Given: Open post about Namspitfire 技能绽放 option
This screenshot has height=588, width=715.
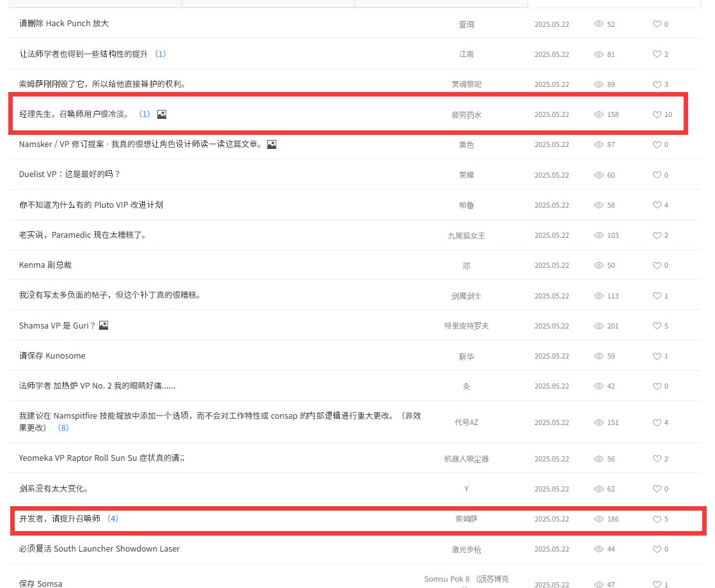Looking at the screenshot, I should coord(220,422).
